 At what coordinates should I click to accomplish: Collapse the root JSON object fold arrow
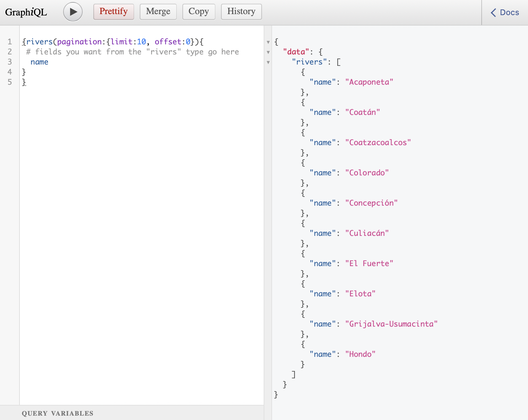tap(268, 42)
